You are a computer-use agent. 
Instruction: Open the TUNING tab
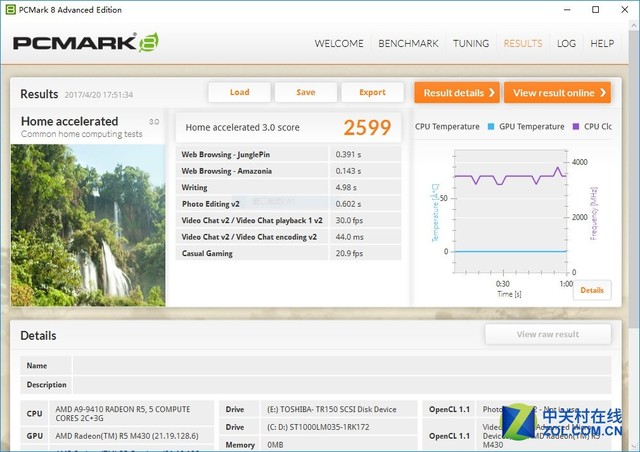[x=471, y=43]
